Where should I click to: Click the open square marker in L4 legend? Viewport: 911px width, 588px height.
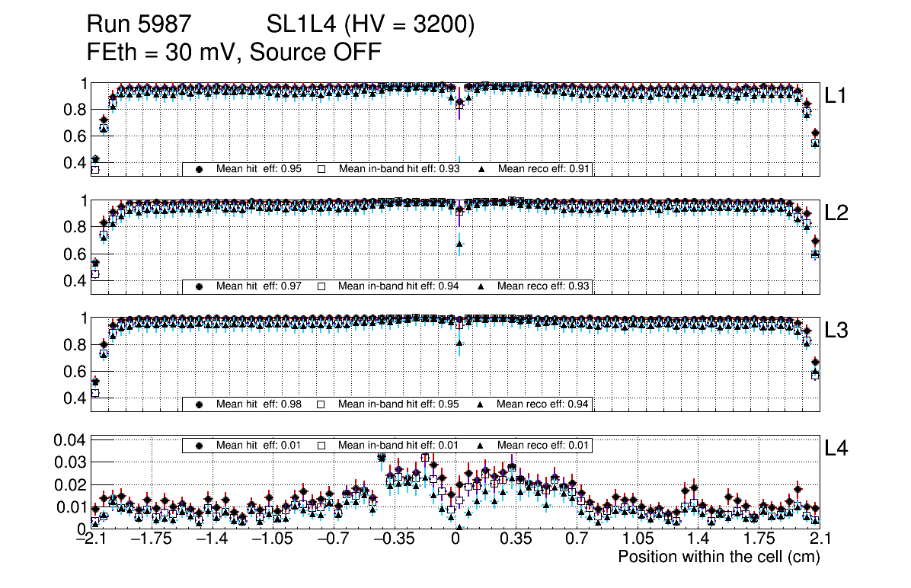(321, 445)
